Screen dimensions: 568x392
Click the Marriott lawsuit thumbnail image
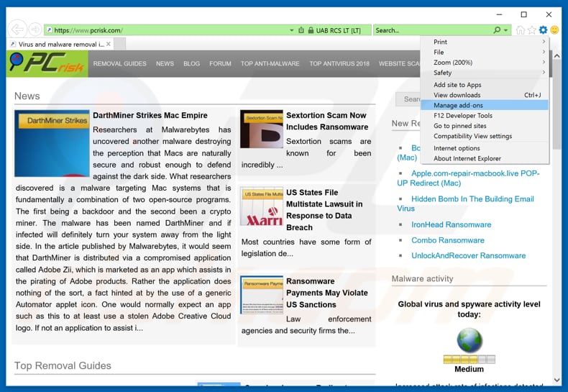261,206
